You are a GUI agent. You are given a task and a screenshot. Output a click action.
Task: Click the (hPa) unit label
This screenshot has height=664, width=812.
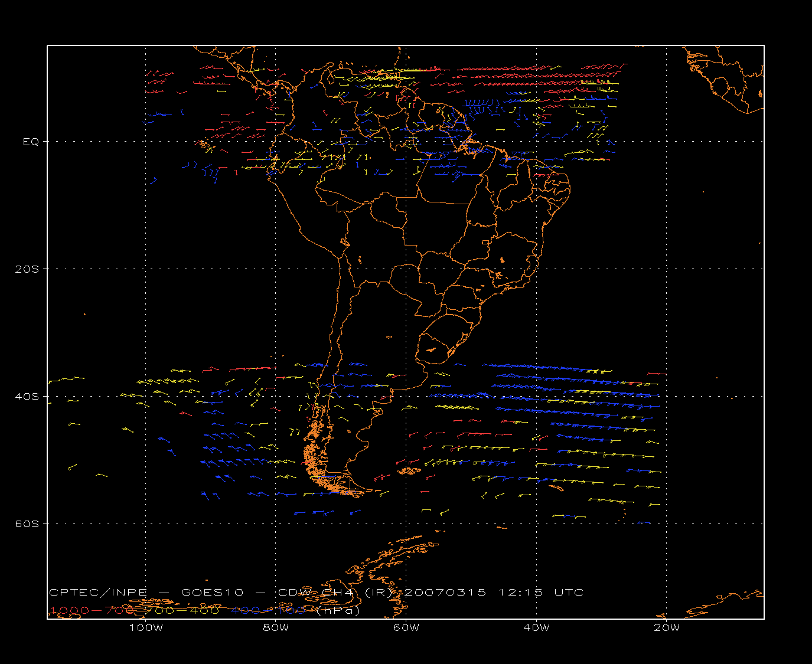(x=338, y=611)
